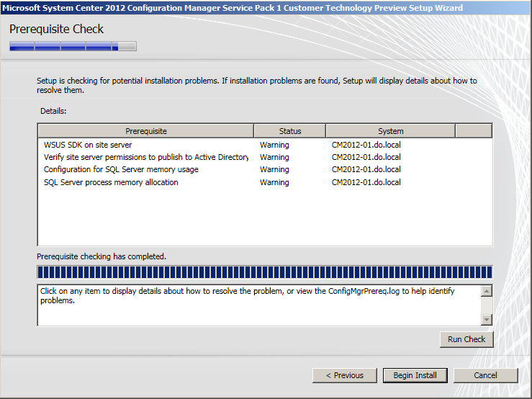Click scroll down arrow in details box
The image size is (532, 399).
click(487, 319)
